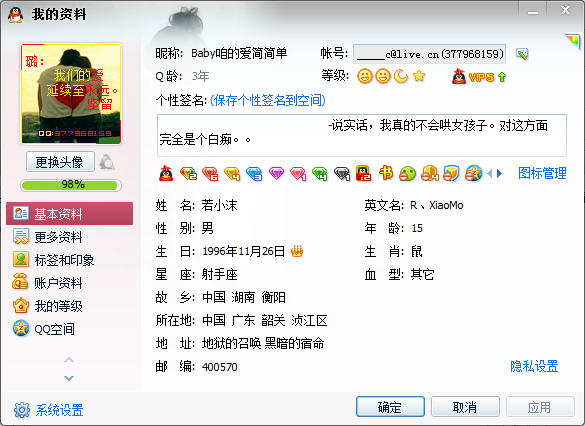585x426 pixels.
Task: Click the QQ penguin membership icon
Action: 166,173
